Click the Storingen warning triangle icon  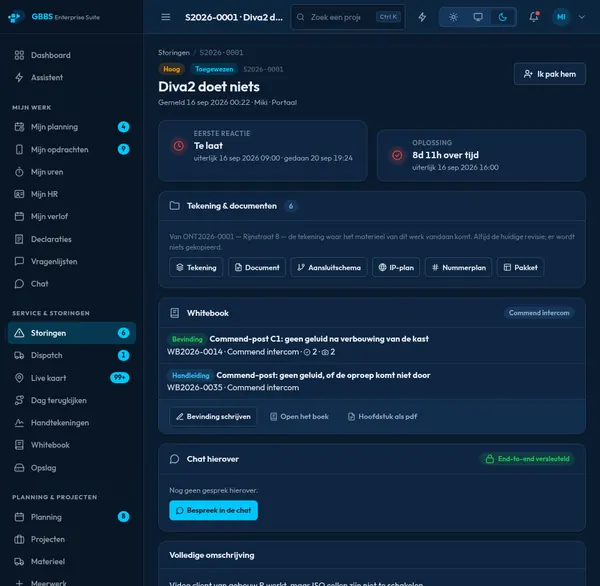click(x=19, y=333)
